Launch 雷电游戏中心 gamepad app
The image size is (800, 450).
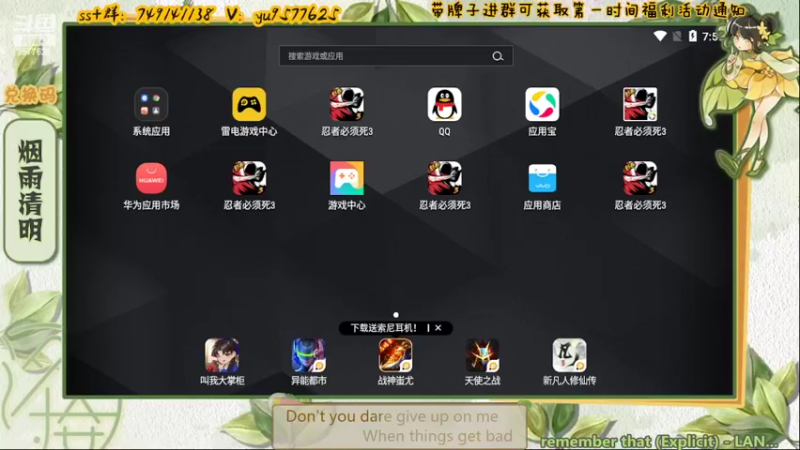pyautogui.click(x=249, y=105)
